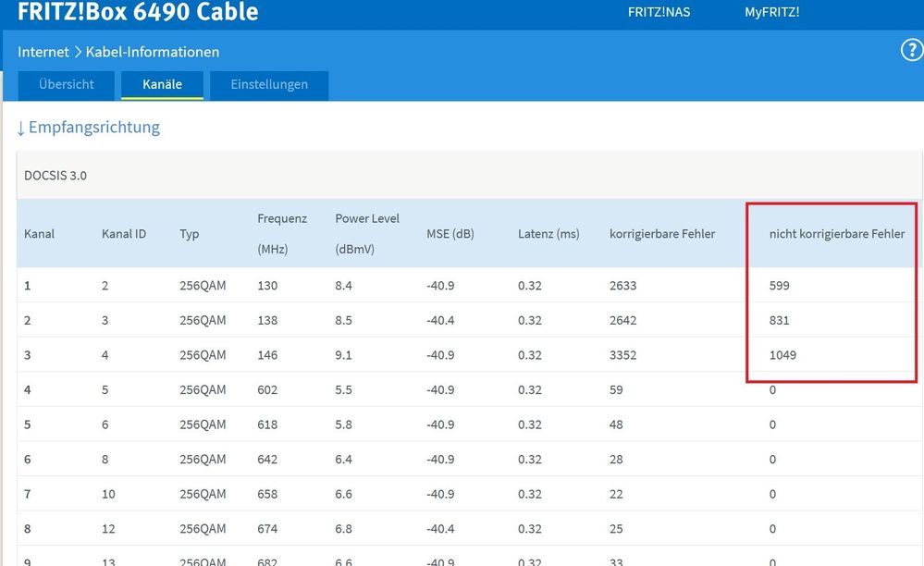Click the Kanal ID column header
Screen dimensions: 924x566
point(124,234)
